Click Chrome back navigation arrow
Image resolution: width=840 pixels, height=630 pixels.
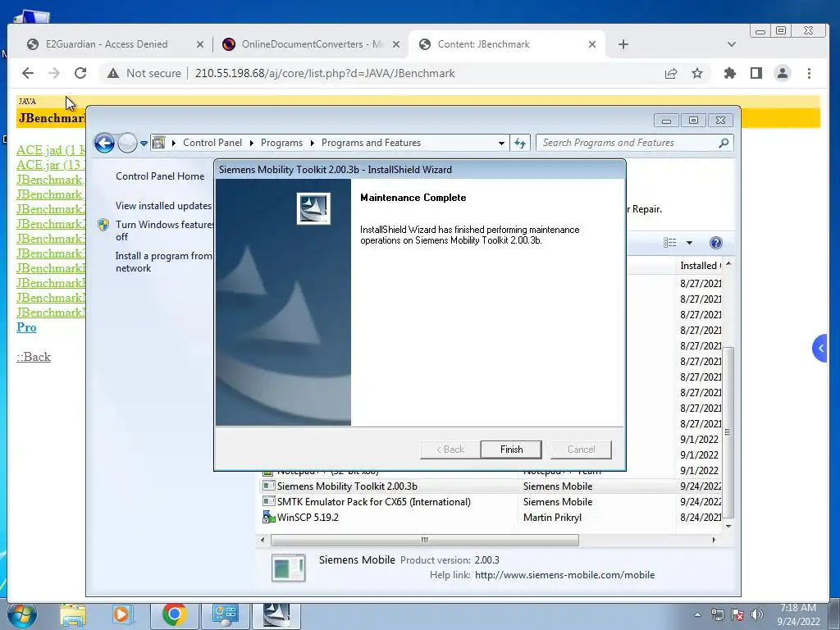point(28,73)
